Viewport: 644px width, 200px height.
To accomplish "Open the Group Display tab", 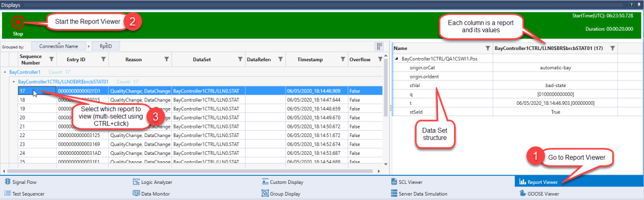I will 281,194.
